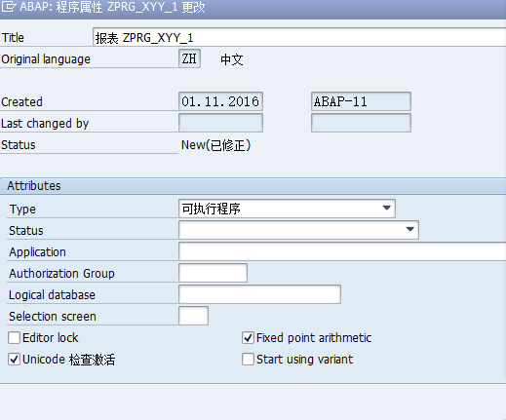Click the Selection screen label

coord(53,317)
